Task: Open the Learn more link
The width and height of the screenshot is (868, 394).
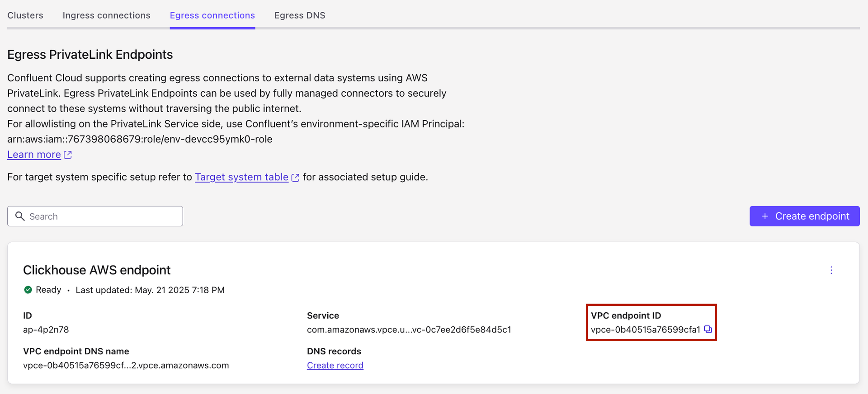Action: (34, 155)
